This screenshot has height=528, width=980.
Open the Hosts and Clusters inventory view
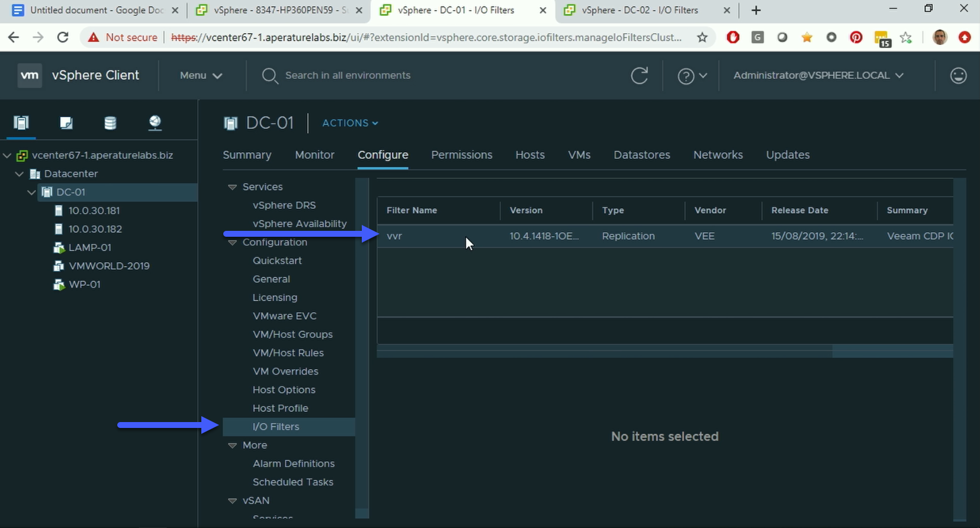[x=21, y=123]
